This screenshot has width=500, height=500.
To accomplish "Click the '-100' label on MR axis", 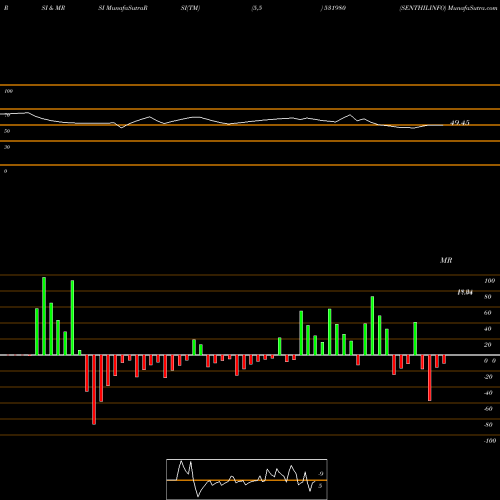I will (x=490, y=441).
